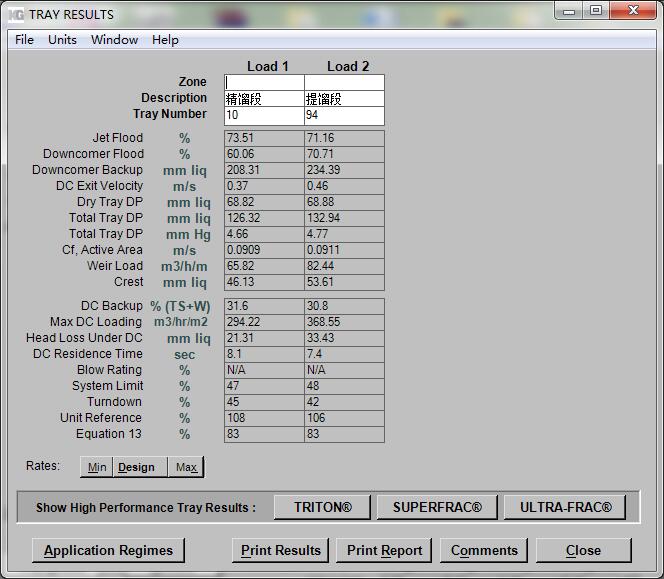
Task: Show ULTRA-FRAC tray results
Action: click(565, 507)
